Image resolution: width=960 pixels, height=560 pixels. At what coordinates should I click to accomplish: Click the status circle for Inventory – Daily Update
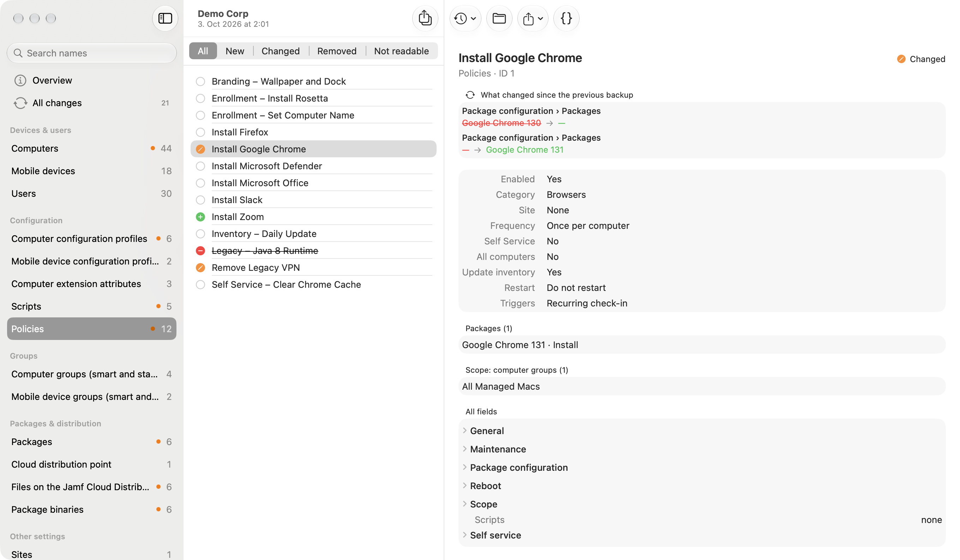(200, 234)
